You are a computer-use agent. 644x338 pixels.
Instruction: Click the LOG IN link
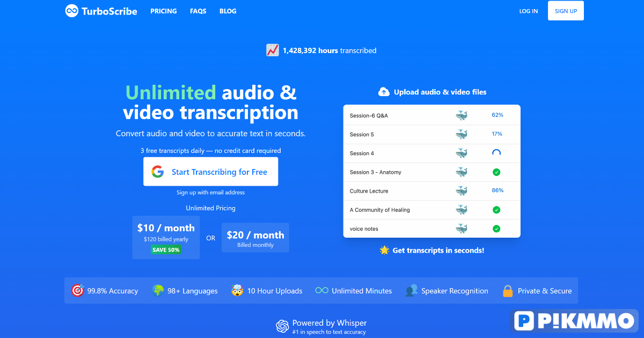coord(529,11)
